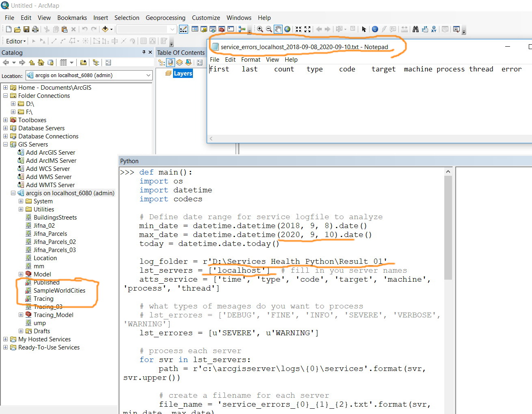Click the Add Data icon
The height and width of the screenshot is (414, 532).
pyautogui.click(x=105, y=29)
